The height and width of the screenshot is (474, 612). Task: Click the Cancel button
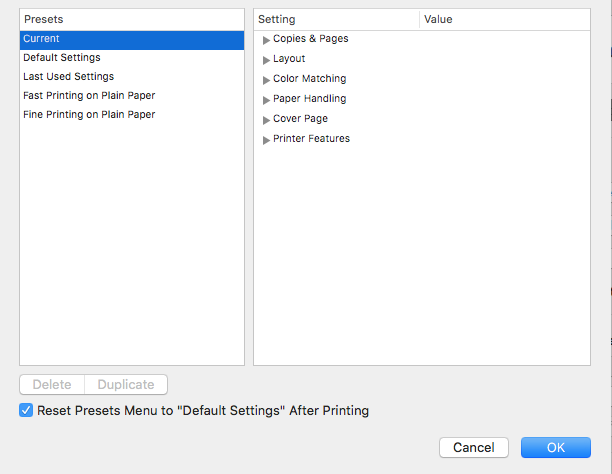474,448
